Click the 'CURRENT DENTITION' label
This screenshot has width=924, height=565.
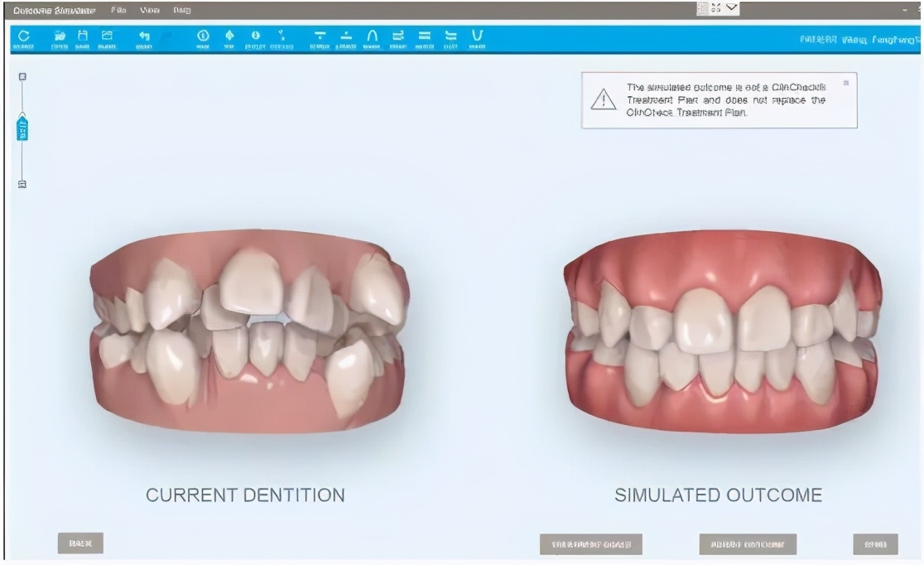click(x=245, y=495)
